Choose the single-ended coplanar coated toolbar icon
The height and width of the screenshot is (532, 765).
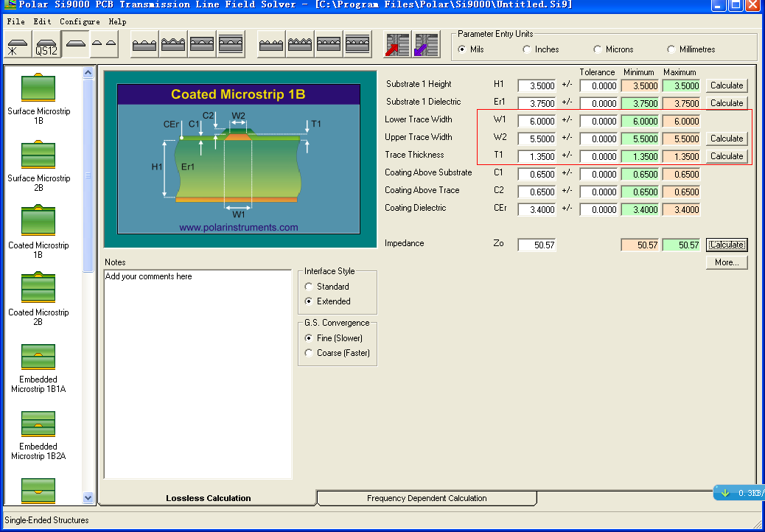(x=173, y=44)
